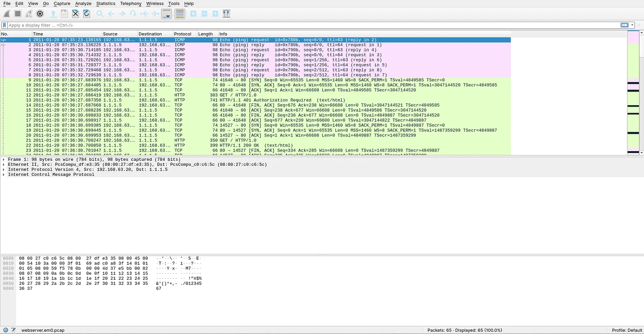The width and height of the screenshot is (644, 334).
Task: Go to next packet arrow icon
Action: pos(122,14)
